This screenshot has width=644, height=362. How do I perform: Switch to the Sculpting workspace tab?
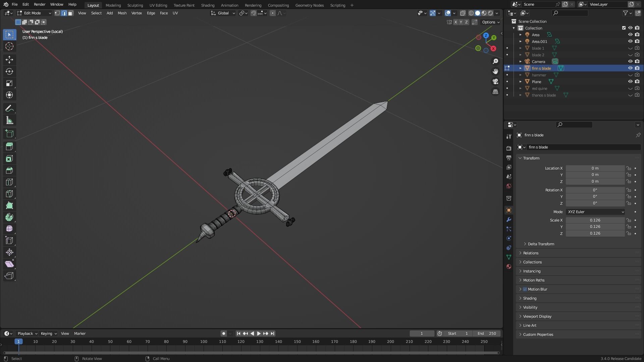(x=135, y=5)
